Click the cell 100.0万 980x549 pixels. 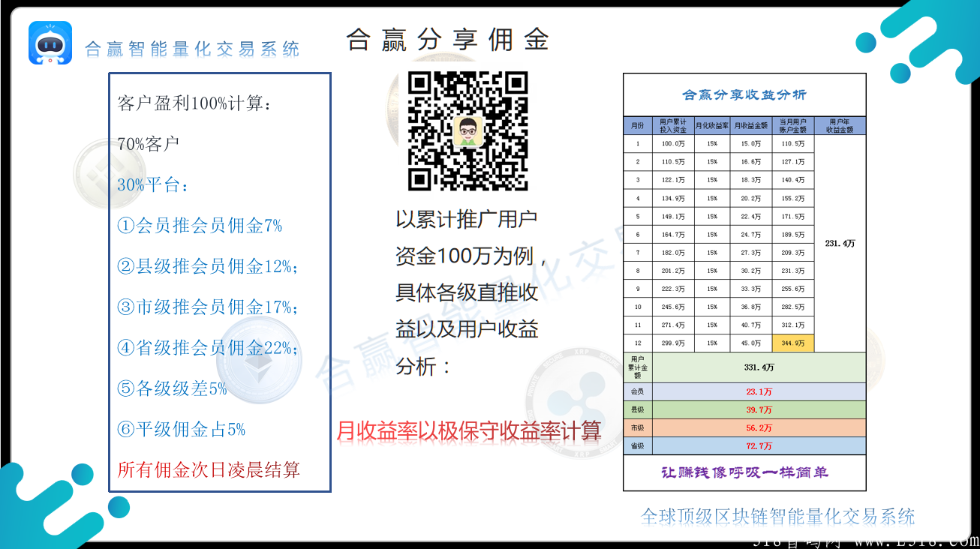673,144
